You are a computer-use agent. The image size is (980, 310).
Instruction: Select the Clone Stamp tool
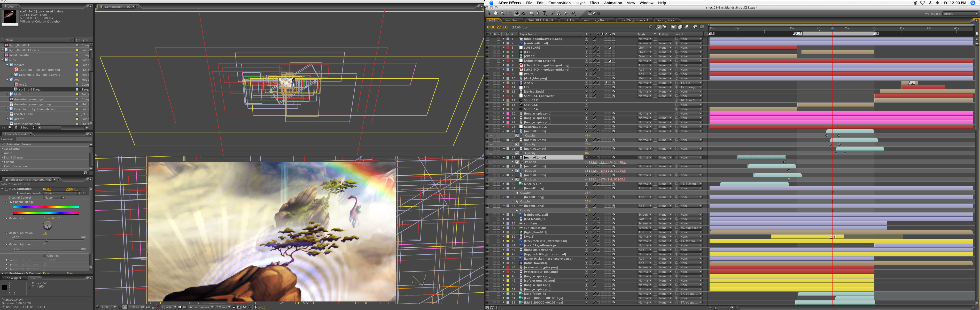558,13
